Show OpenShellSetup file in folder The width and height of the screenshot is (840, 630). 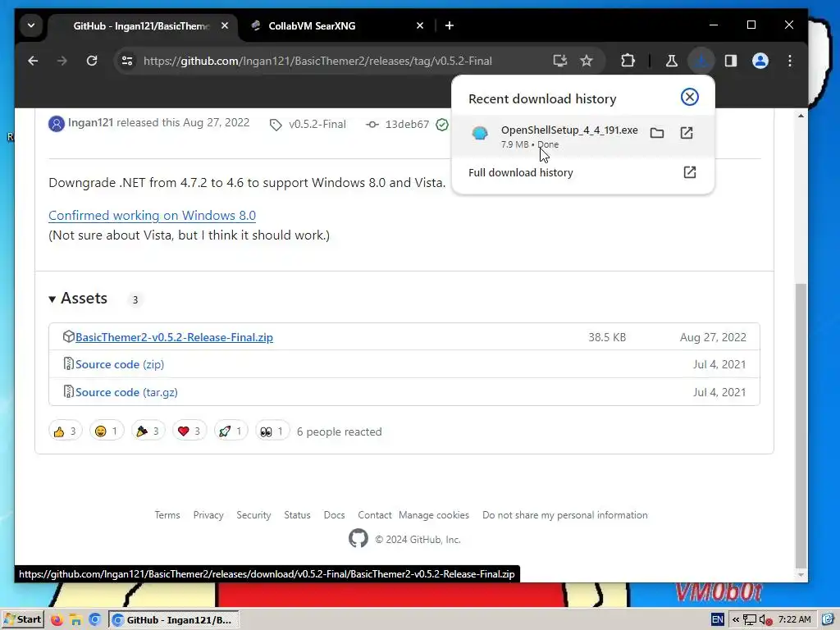(657, 133)
